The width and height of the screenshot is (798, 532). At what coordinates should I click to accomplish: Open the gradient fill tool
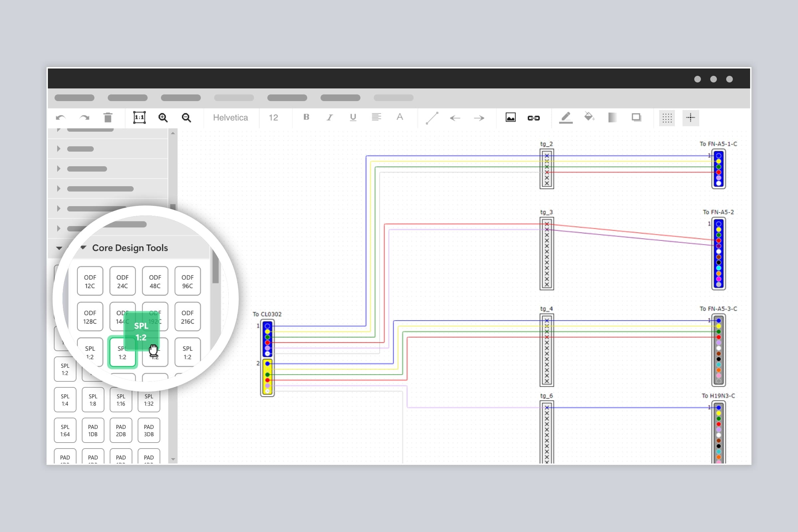[x=612, y=117]
